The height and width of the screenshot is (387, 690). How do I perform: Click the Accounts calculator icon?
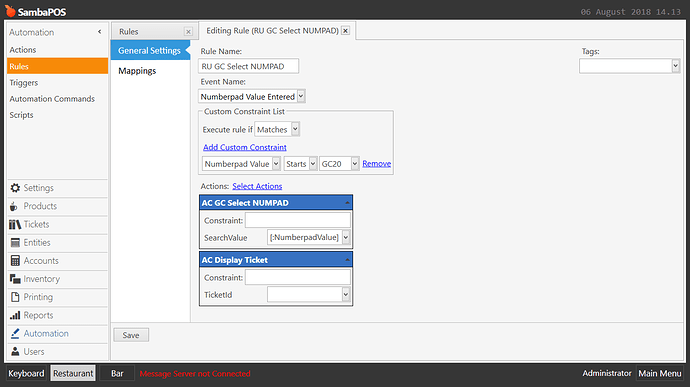pos(15,261)
